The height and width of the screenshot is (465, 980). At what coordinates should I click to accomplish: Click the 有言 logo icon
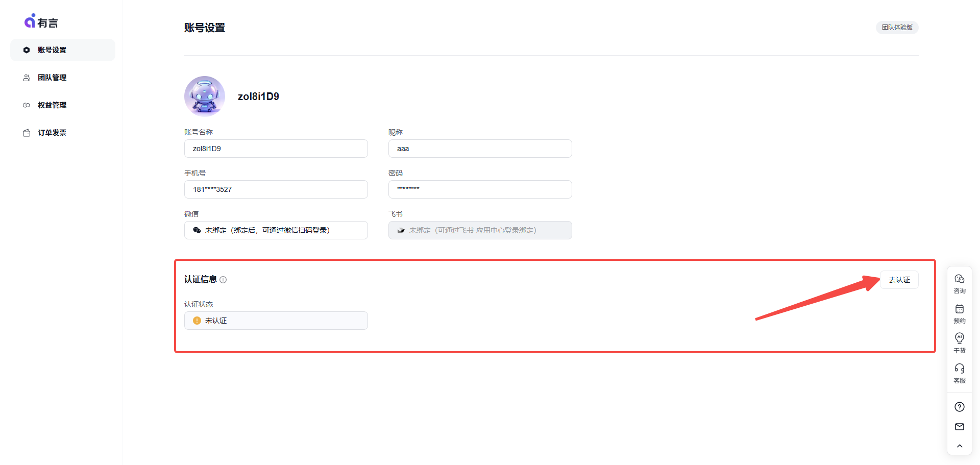31,21
